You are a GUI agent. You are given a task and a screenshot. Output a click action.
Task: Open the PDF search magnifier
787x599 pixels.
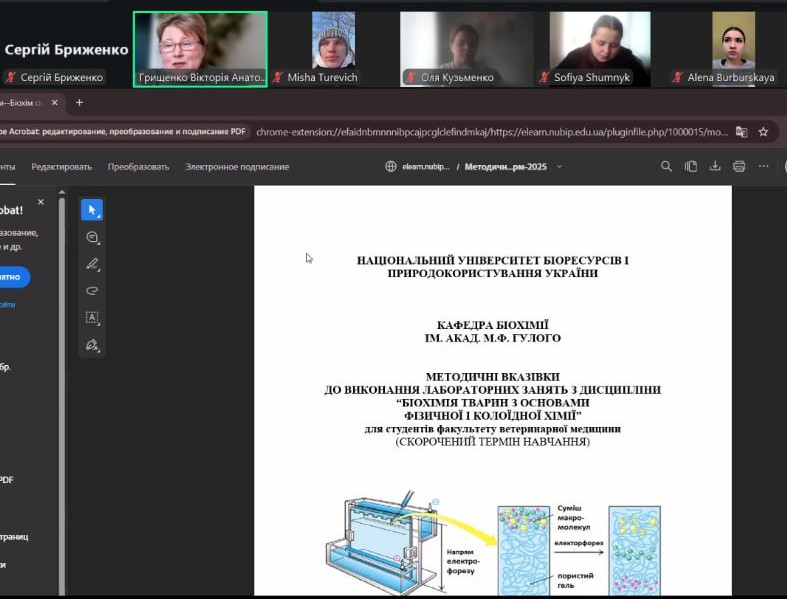click(x=666, y=167)
